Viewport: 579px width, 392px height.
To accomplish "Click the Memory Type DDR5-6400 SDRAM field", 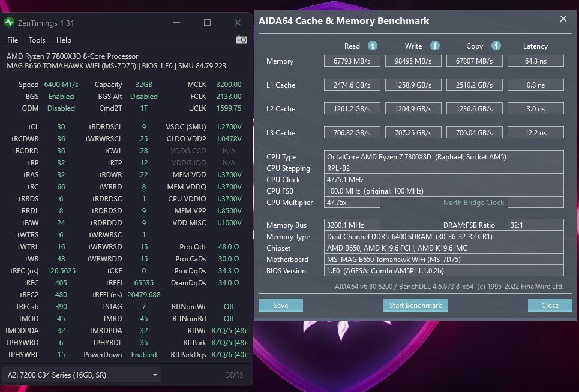I will point(444,236).
